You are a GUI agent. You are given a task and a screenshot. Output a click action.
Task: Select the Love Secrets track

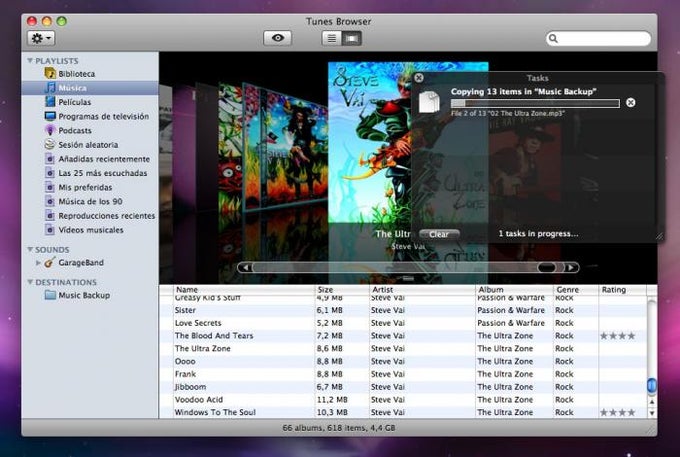(198, 323)
